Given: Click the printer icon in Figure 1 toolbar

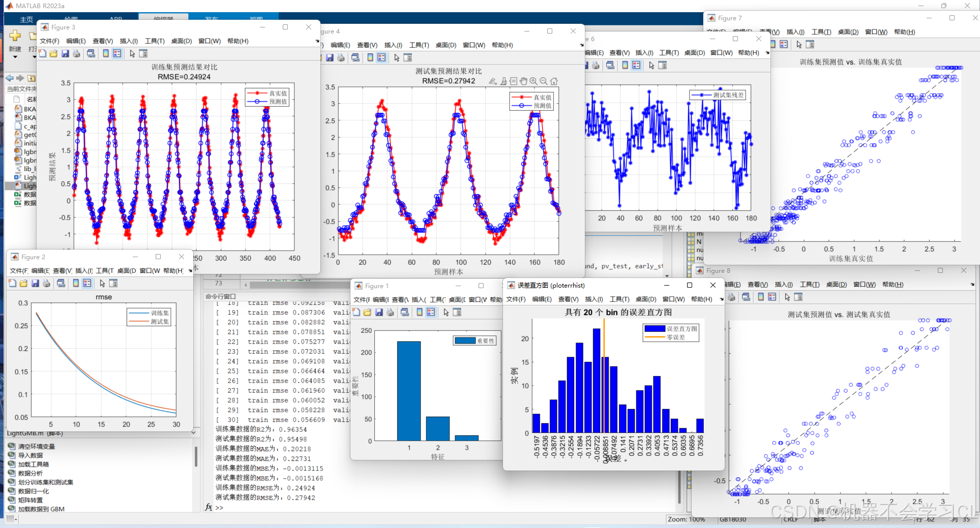Looking at the screenshot, I should click(390, 313).
